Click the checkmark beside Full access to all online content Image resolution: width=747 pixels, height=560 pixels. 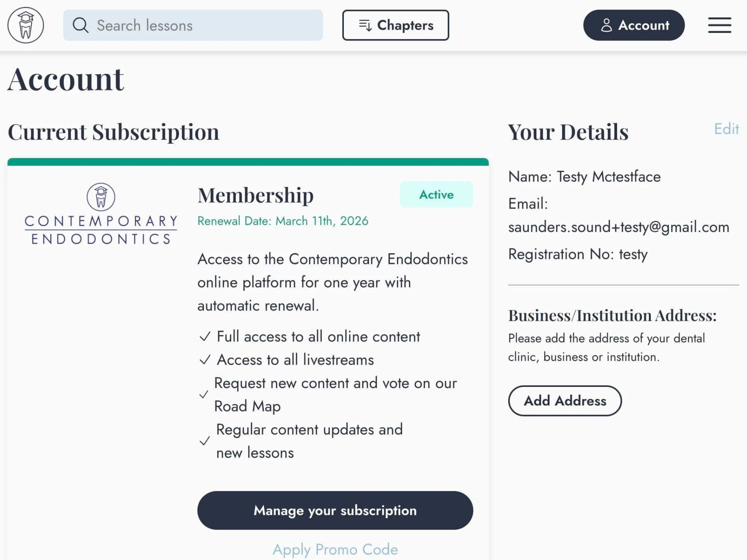click(x=205, y=336)
